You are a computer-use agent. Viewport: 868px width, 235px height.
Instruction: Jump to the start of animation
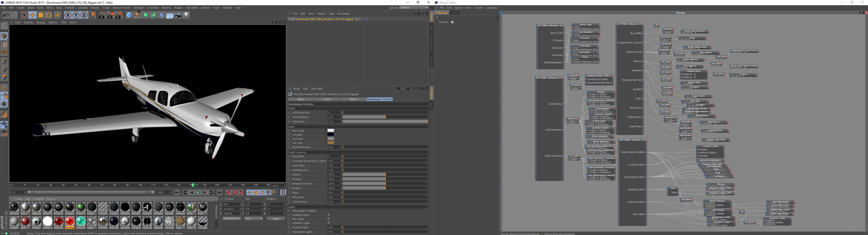(177, 192)
